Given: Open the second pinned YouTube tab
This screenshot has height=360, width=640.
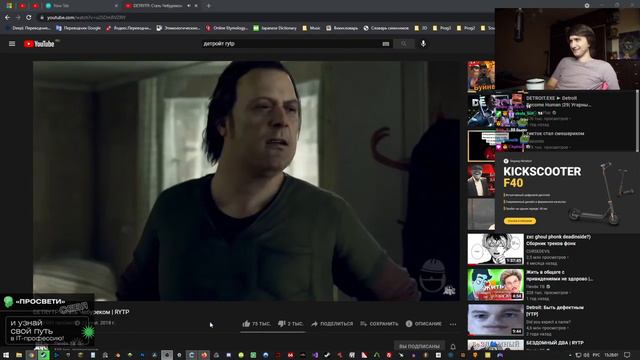Looking at the screenshot, I should tap(22, 6).
